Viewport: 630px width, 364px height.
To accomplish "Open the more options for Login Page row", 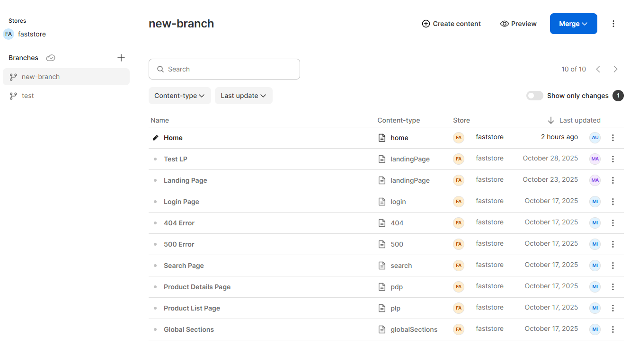I will (613, 202).
